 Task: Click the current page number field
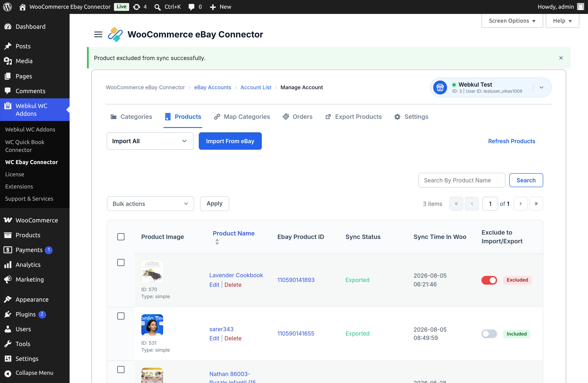(x=490, y=204)
